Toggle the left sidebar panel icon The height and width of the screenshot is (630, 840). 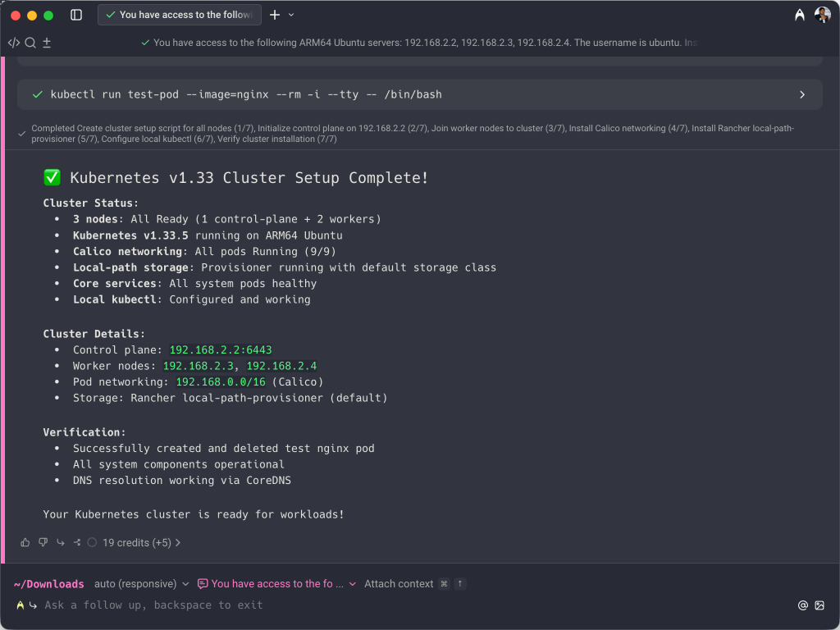point(76,15)
